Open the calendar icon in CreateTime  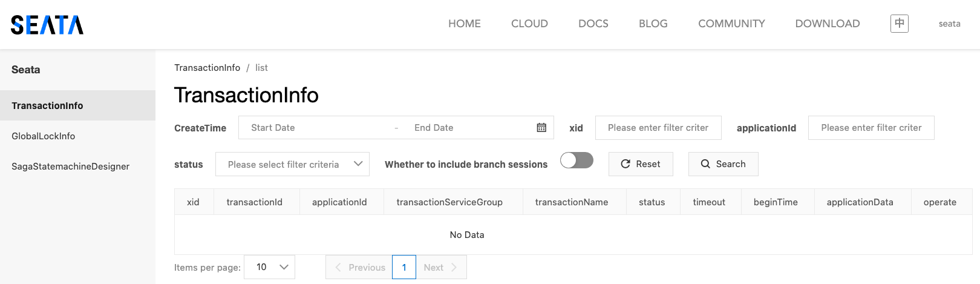coord(541,128)
